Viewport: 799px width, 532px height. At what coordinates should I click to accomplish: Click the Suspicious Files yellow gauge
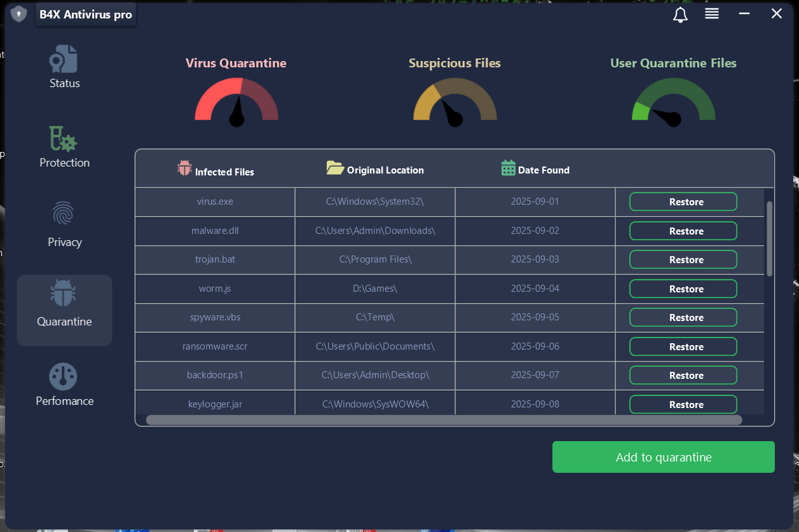pyautogui.click(x=455, y=102)
